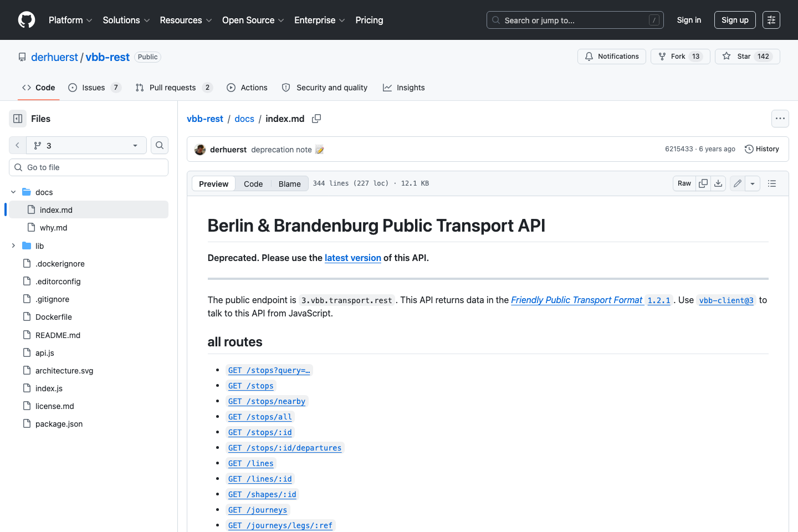
Task: Click the search files magnifier icon
Action: (160, 145)
